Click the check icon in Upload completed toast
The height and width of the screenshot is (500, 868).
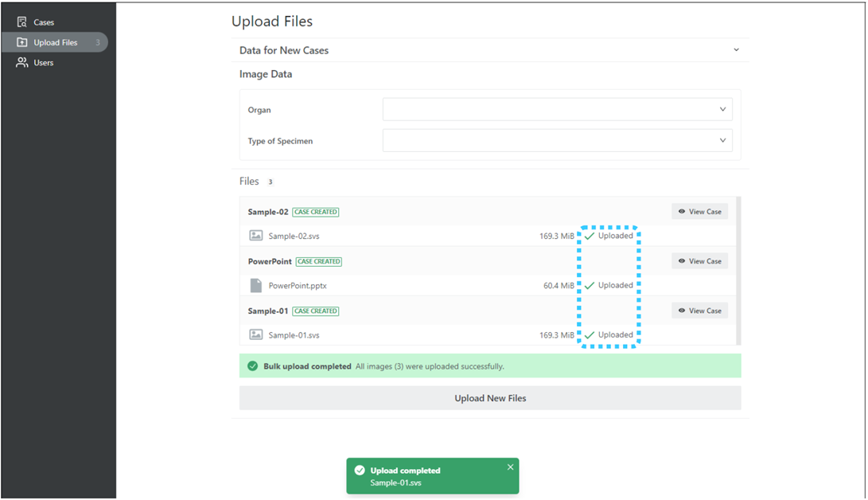[360, 470]
